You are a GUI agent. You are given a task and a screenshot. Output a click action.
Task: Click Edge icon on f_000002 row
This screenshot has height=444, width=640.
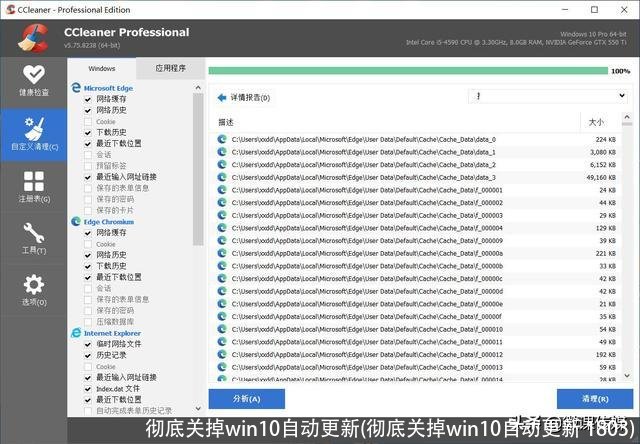pyautogui.click(x=222, y=202)
